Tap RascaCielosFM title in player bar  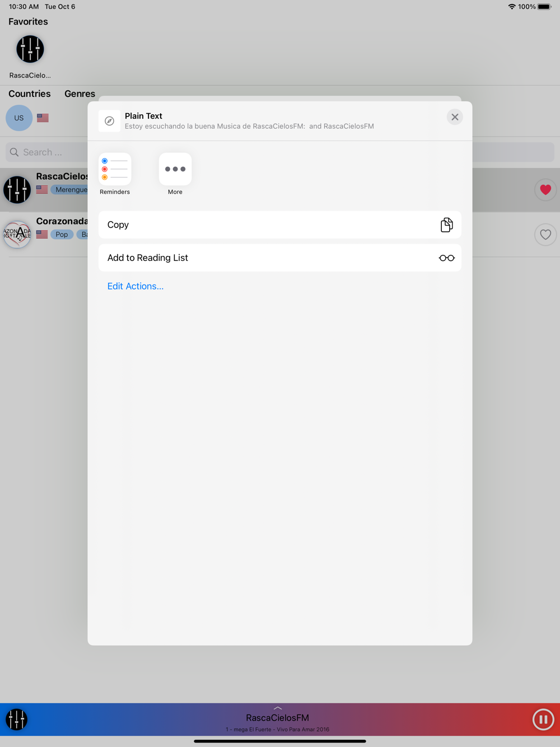[x=278, y=718]
